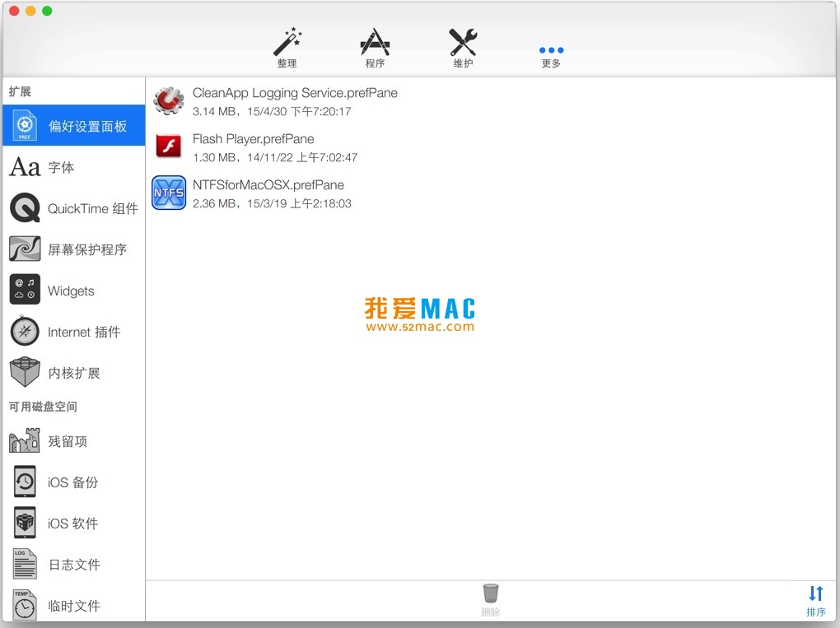The height and width of the screenshot is (628, 840).
Task: Open the 整理 magic wand tool
Action: tap(287, 42)
